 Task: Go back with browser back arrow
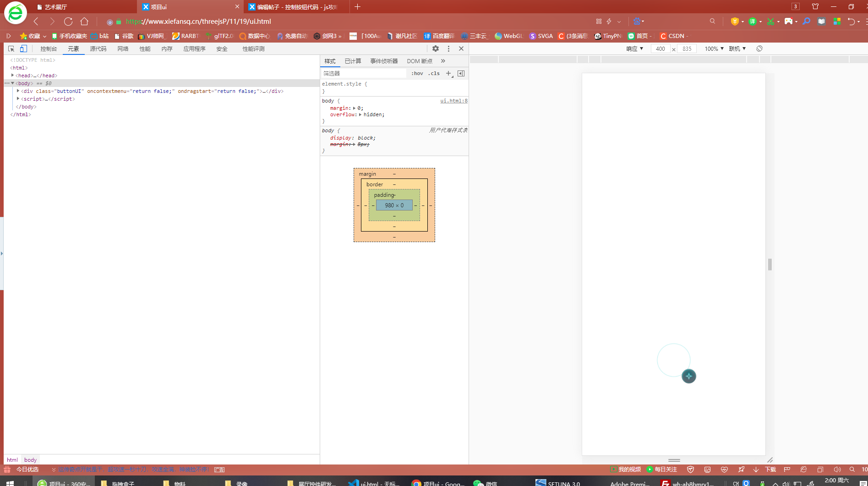pyautogui.click(x=36, y=21)
